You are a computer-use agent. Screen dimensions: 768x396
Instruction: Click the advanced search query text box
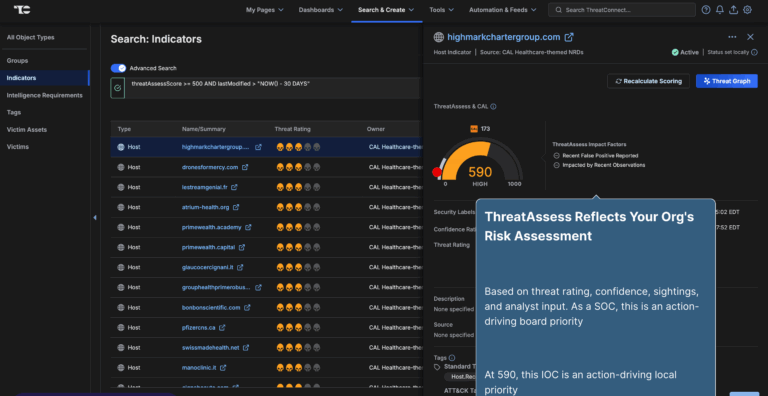272,88
